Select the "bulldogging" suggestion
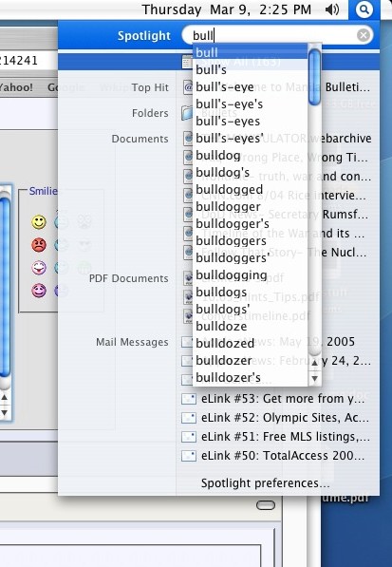This screenshot has height=567, width=392. click(x=250, y=275)
